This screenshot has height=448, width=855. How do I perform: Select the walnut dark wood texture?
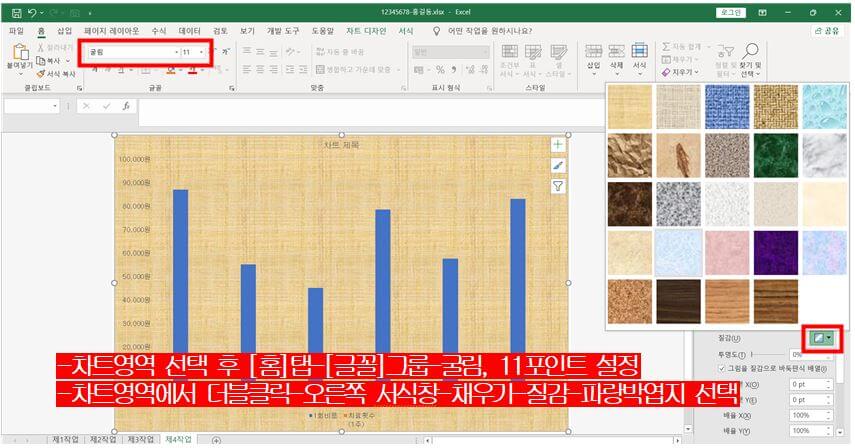[678, 301]
